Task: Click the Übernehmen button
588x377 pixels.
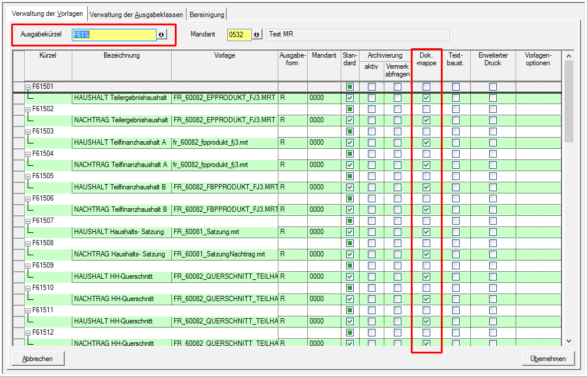Action: [548, 359]
